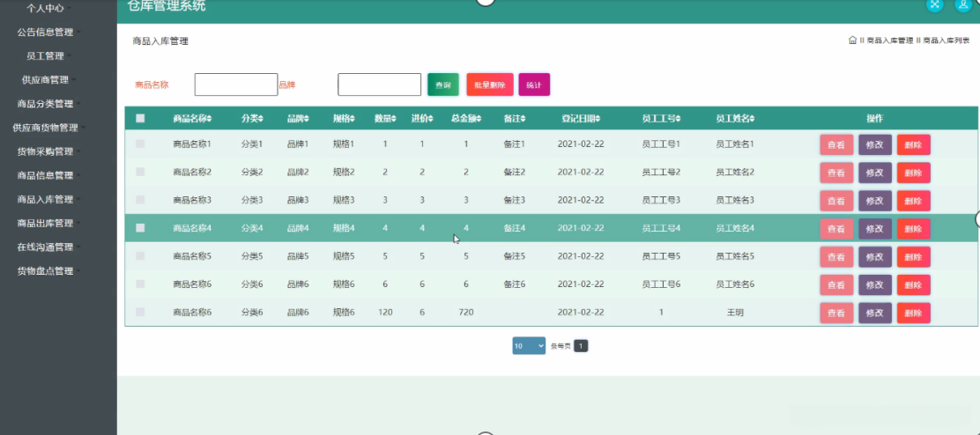Sort table by 分类 column
This screenshot has height=435, width=980.
point(252,119)
